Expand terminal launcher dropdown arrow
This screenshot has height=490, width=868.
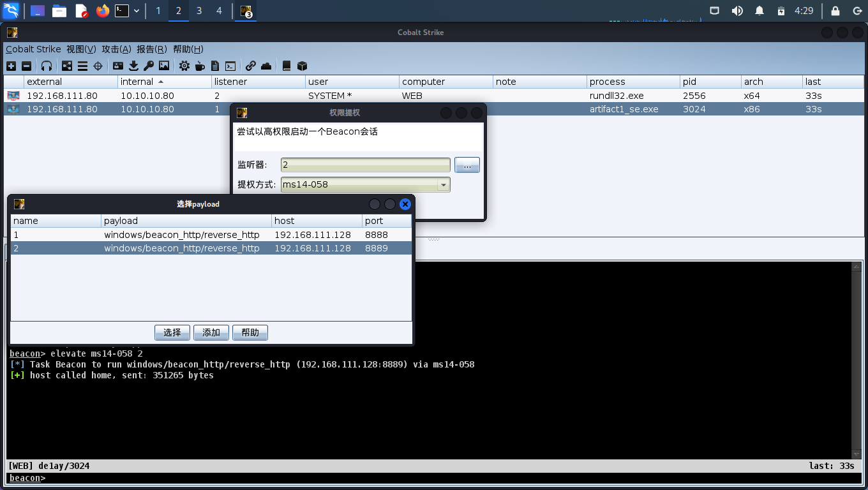(137, 11)
